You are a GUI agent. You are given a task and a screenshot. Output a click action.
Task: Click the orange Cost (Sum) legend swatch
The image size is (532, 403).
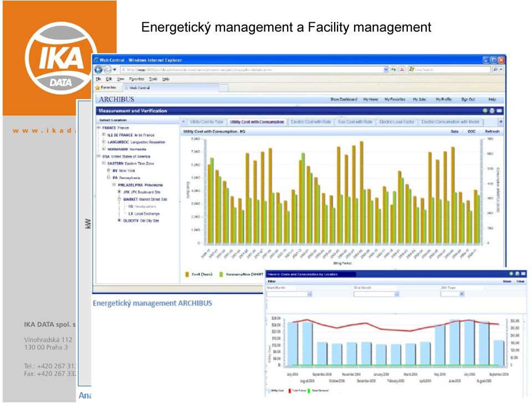click(x=187, y=274)
